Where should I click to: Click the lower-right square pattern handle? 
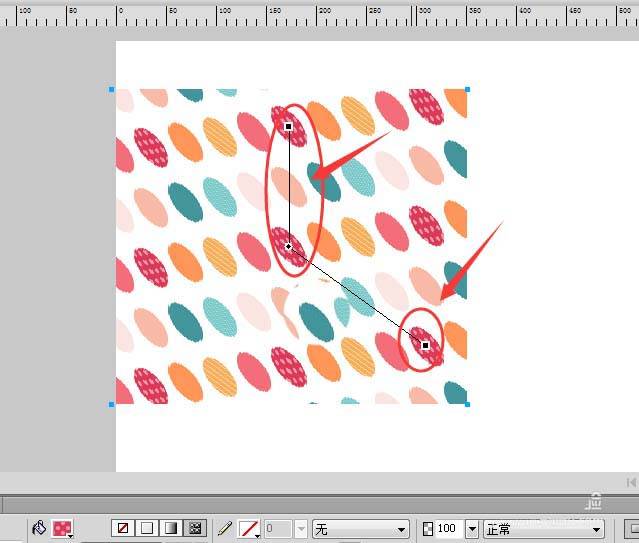point(425,345)
